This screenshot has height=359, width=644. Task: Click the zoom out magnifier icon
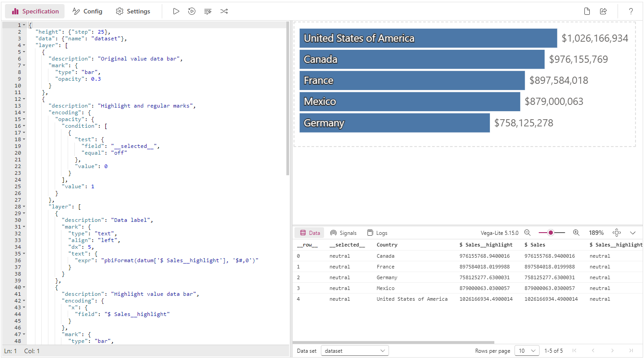(527, 233)
